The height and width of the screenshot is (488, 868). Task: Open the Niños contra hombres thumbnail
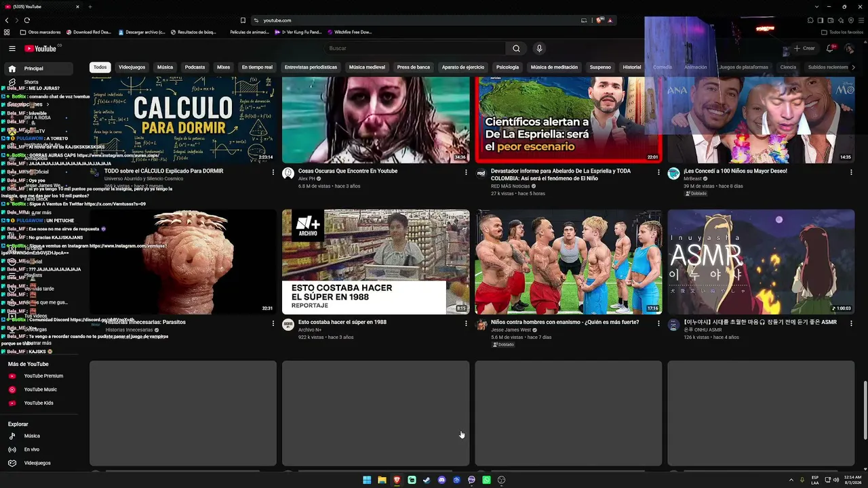tap(568, 262)
